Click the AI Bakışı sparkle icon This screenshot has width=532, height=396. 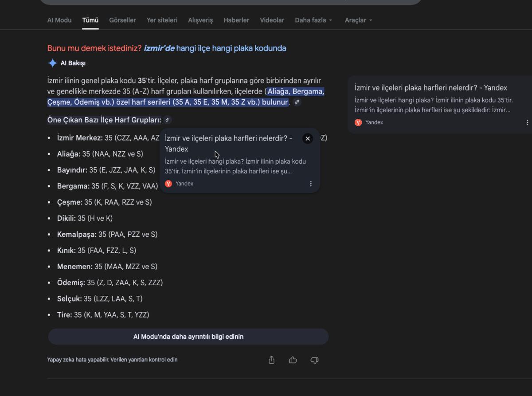52,63
